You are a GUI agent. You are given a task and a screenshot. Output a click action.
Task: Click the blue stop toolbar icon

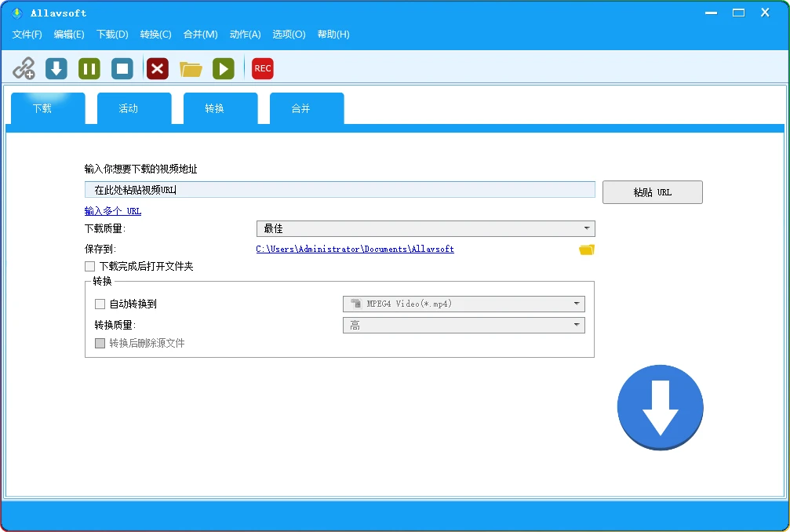[x=122, y=68]
